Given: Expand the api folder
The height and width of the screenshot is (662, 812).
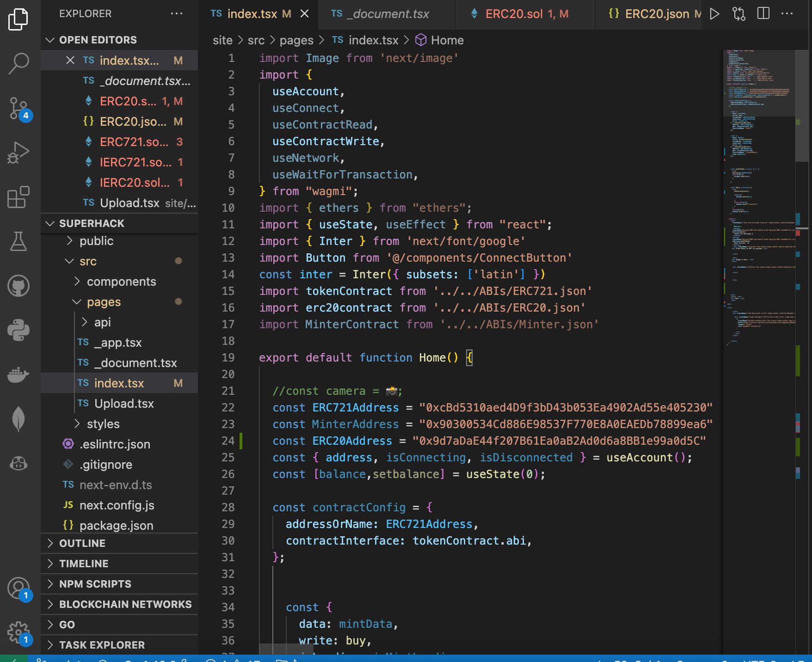Looking at the screenshot, I should pos(119,322).
